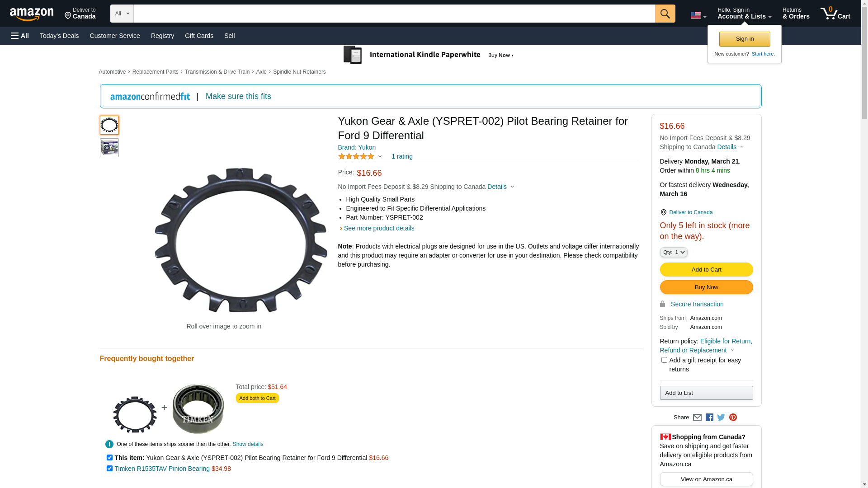Image resolution: width=868 pixels, height=488 pixels.
Task: Select the second product thumbnail image
Action: (x=109, y=148)
